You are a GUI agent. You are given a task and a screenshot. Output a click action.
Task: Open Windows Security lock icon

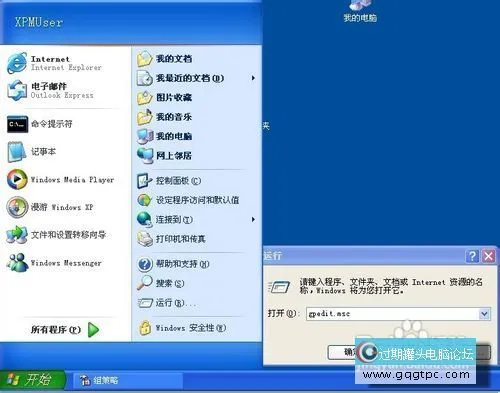click(145, 328)
